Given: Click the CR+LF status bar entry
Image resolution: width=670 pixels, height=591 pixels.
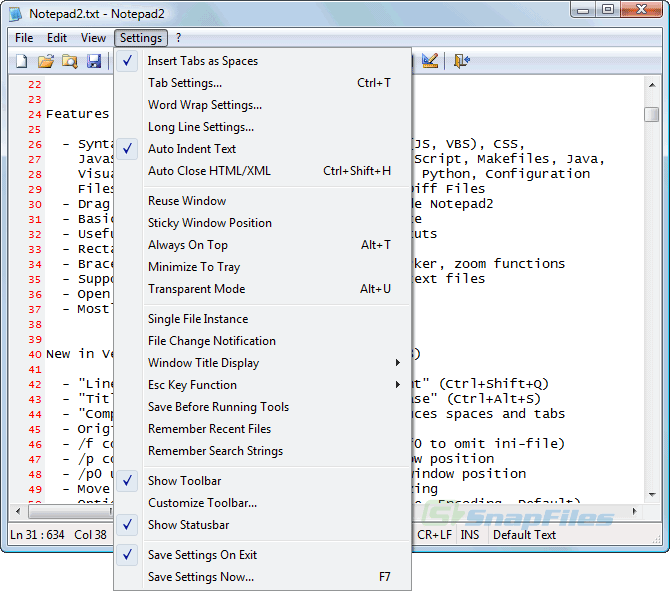Looking at the screenshot, I should point(434,535).
